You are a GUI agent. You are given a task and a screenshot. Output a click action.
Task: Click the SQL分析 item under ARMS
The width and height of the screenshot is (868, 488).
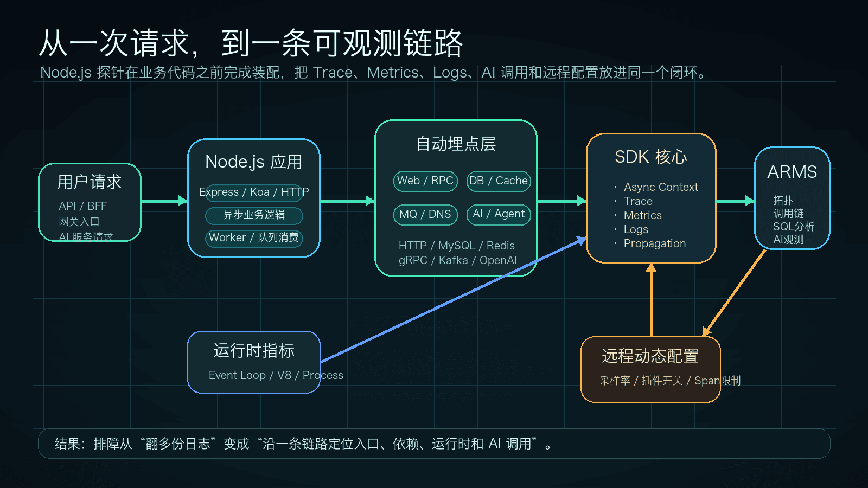click(794, 227)
